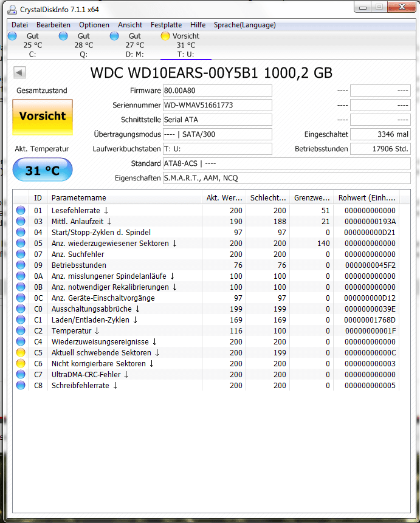
Task: Click status orb of Betriebsstunden row 09
Action: (21, 265)
